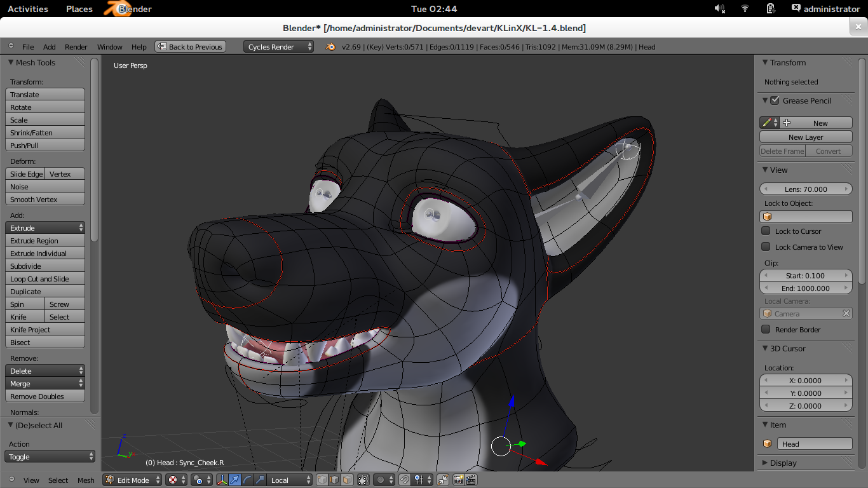Open the Edit Mode dropdown
Screen dimensions: 868x488
(133, 480)
